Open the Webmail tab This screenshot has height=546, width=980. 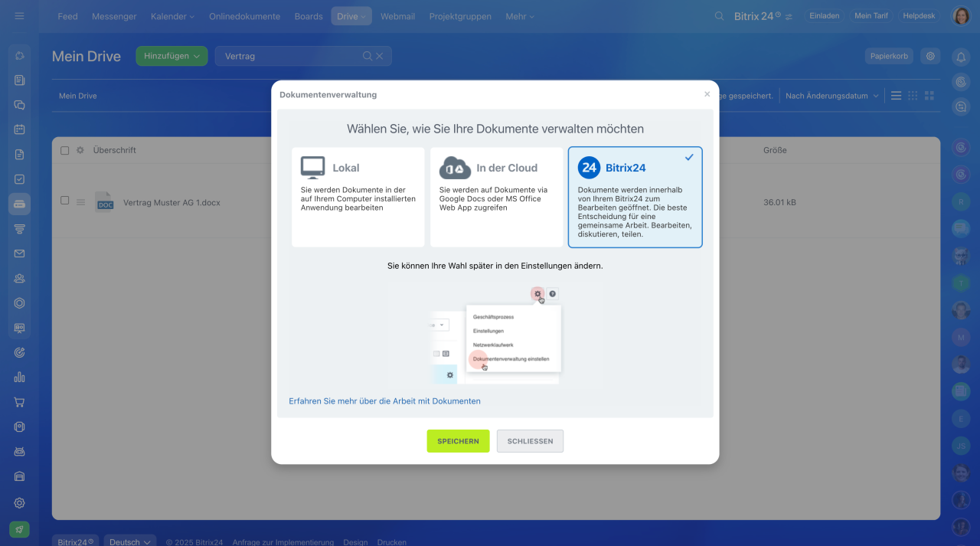pyautogui.click(x=397, y=16)
